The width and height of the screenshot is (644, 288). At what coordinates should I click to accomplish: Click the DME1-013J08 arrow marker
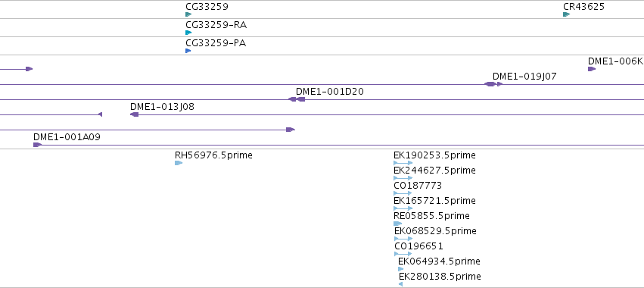134,114
